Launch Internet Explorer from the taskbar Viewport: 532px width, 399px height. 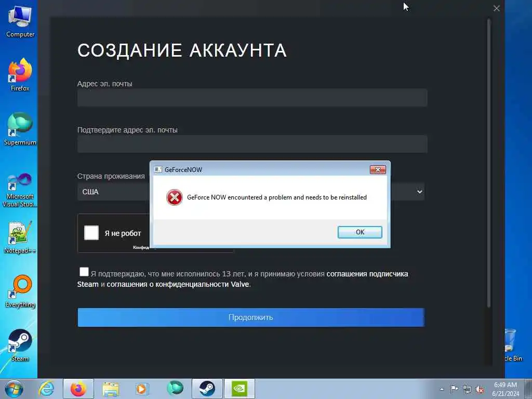(x=46, y=389)
